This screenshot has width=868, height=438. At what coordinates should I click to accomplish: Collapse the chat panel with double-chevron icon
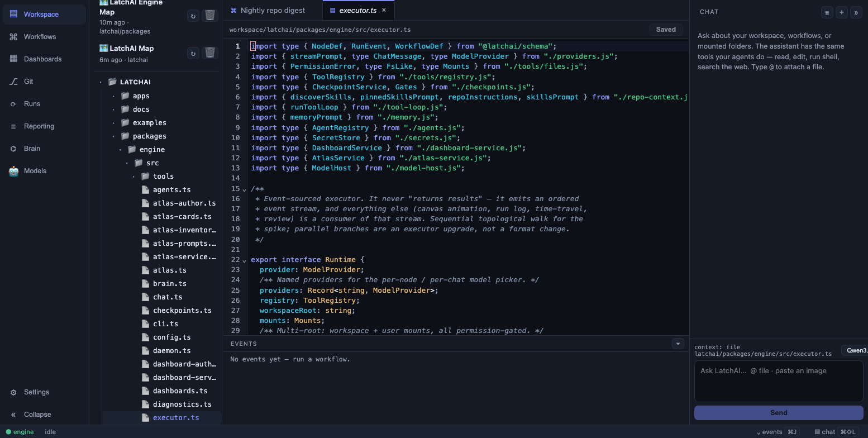[x=856, y=12]
